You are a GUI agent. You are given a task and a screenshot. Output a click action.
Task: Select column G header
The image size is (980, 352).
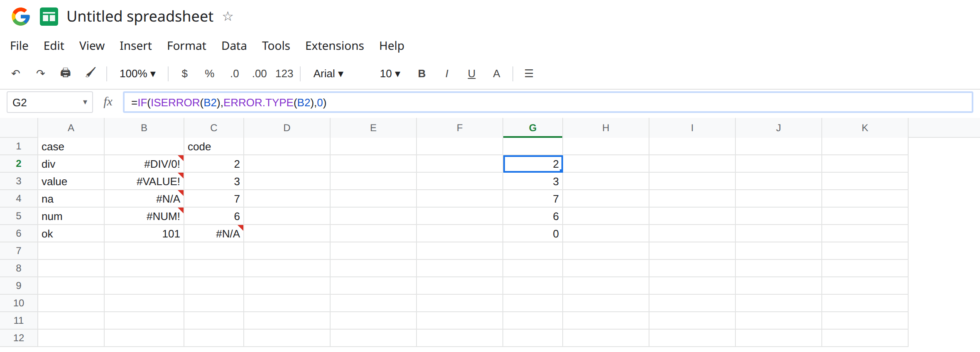coord(533,128)
